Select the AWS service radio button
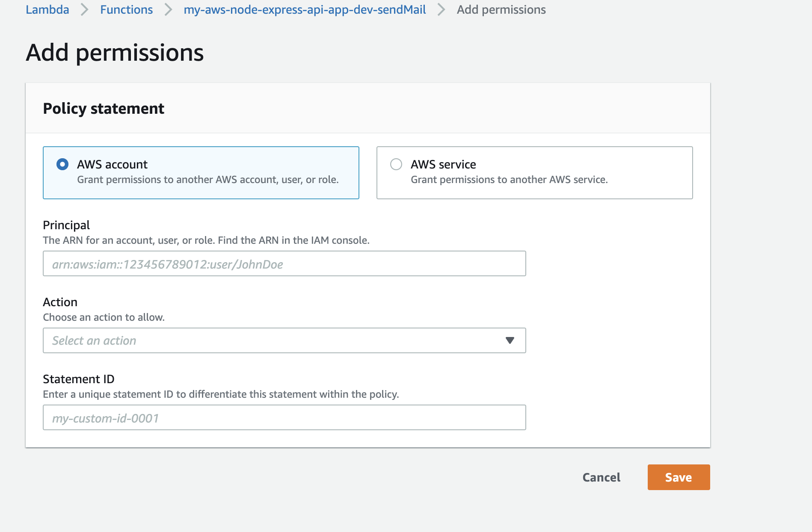Screen dimensions: 812x532 tap(396, 164)
